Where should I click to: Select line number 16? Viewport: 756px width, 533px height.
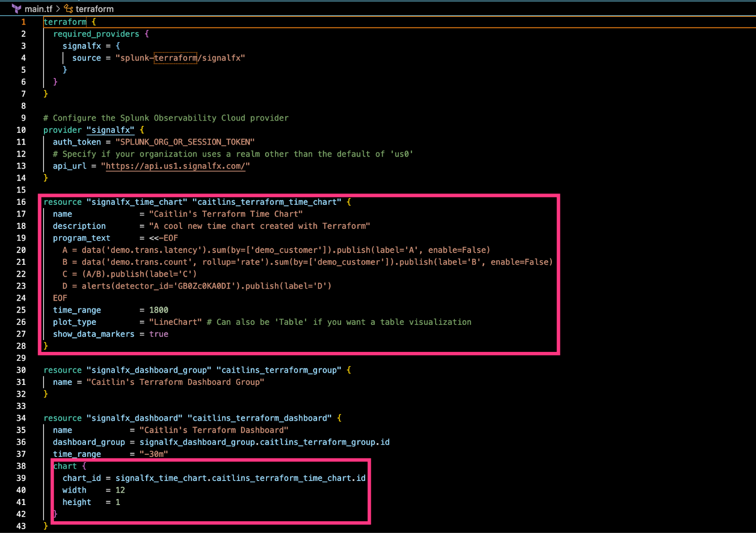coord(21,202)
